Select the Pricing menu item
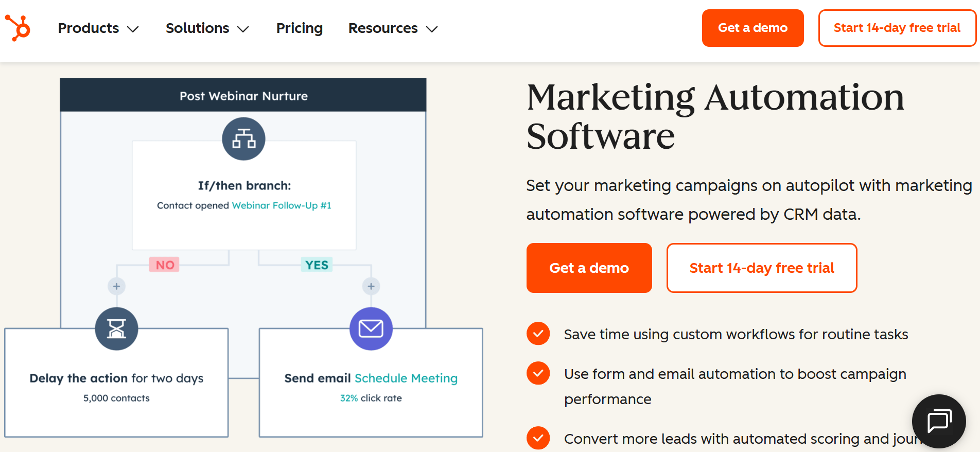The image size is (980, 452). click(299, 28)
